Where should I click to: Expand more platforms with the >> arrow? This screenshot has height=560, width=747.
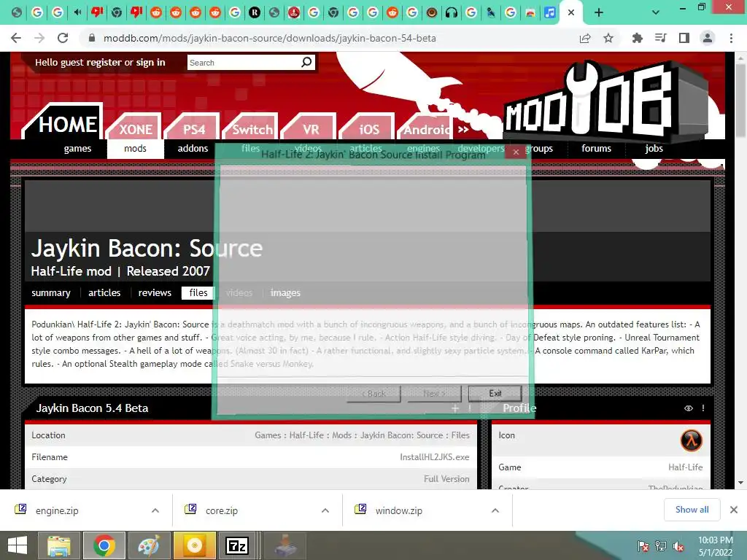tap(463, 130)
